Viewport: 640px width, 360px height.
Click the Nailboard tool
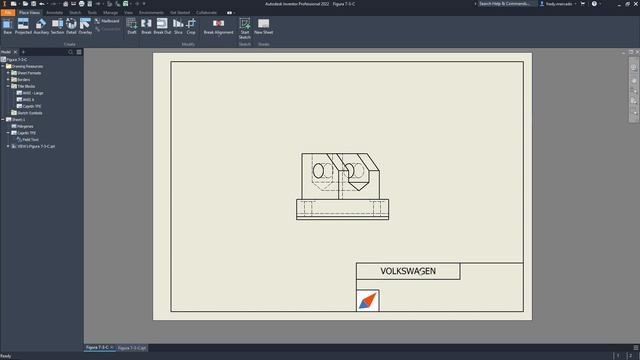click(x=107, y=21)
